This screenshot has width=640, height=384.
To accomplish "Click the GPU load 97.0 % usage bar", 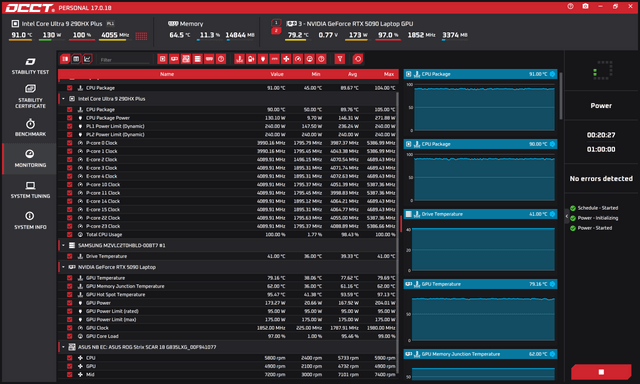I will click(x=387, y=40).
